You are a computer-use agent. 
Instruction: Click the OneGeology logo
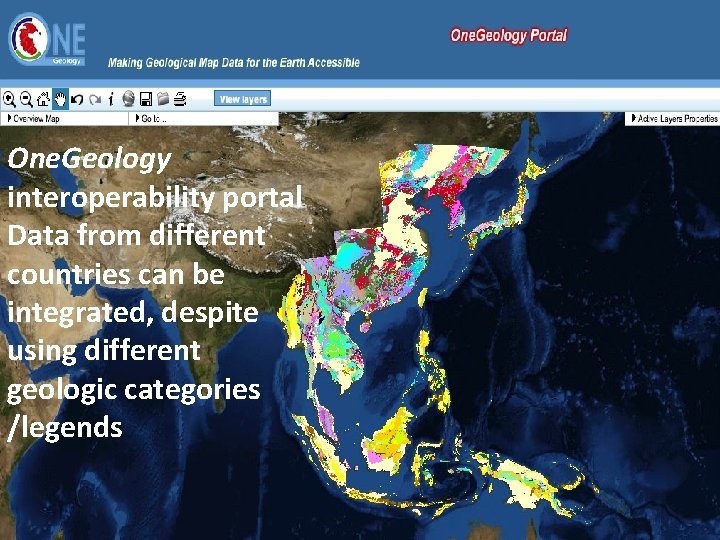click(x=47, y=39)
